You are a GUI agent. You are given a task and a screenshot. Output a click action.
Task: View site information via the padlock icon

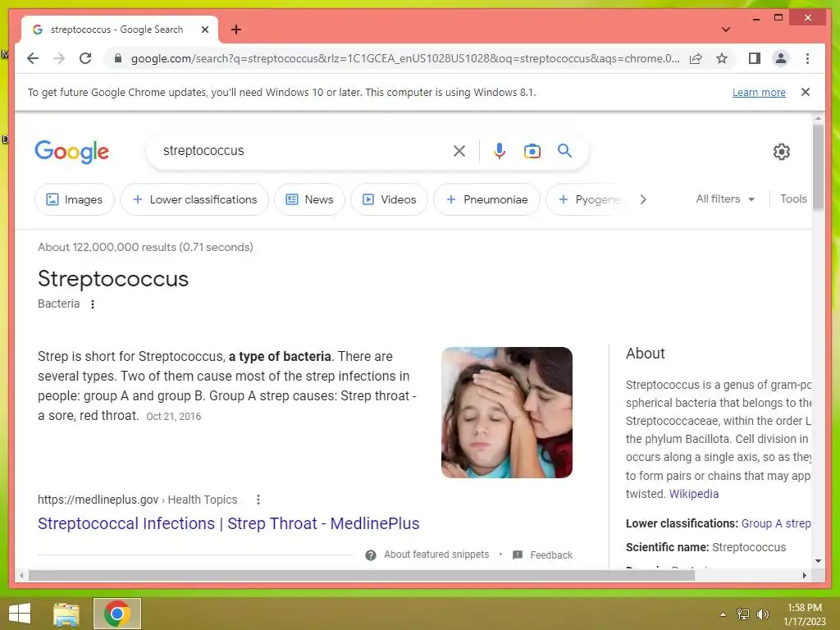(118, 58)
